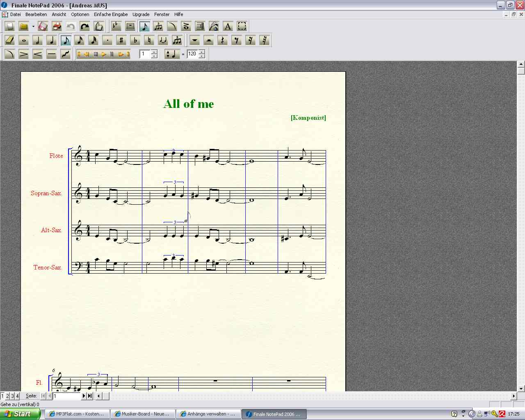Pick the crescendo hairpin shape

pos(38,54)
